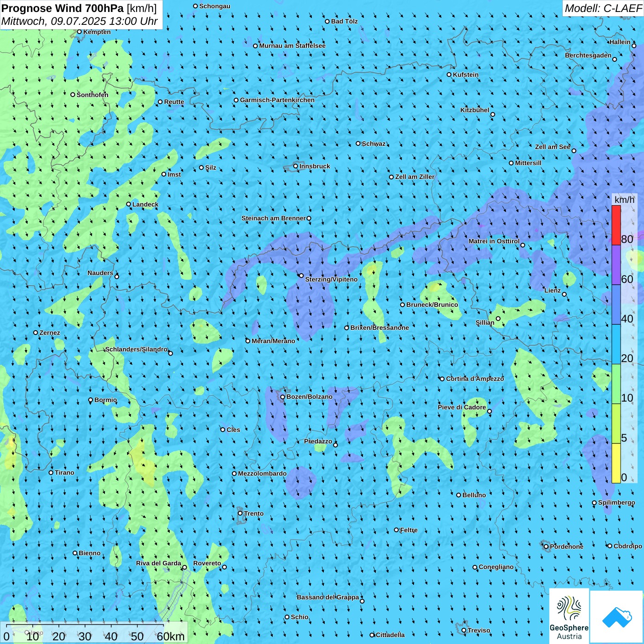Click the Pordenone city marker
This screenshot has height=644, width=644.
(546, 546)
